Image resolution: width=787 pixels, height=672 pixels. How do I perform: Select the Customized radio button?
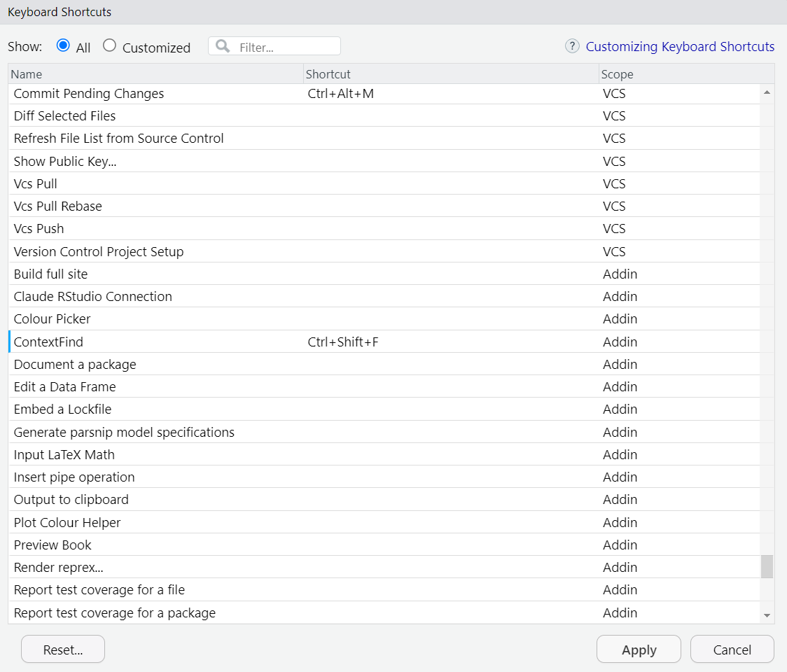(x=109, y=45)
